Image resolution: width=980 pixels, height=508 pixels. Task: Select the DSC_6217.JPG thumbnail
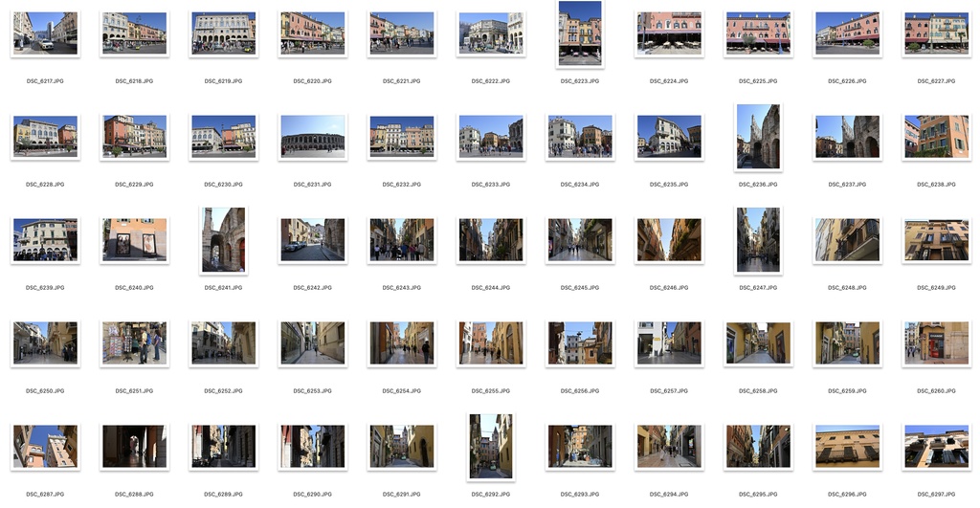(45, 33)
